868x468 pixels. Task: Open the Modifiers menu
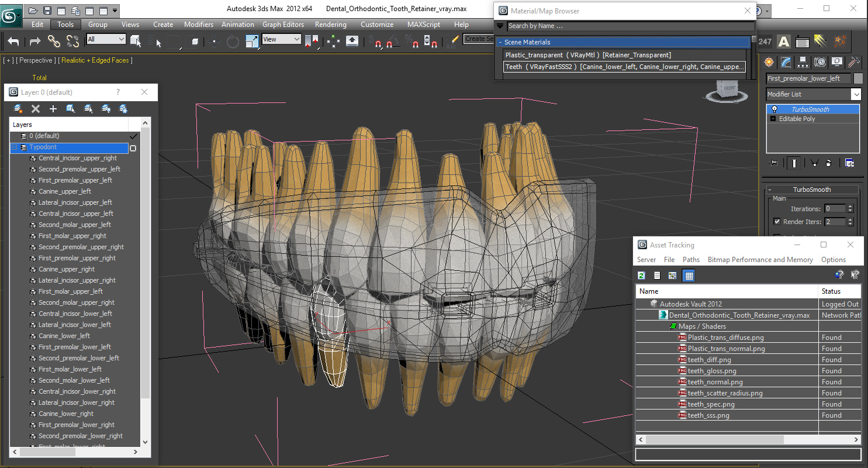(199, 25)
